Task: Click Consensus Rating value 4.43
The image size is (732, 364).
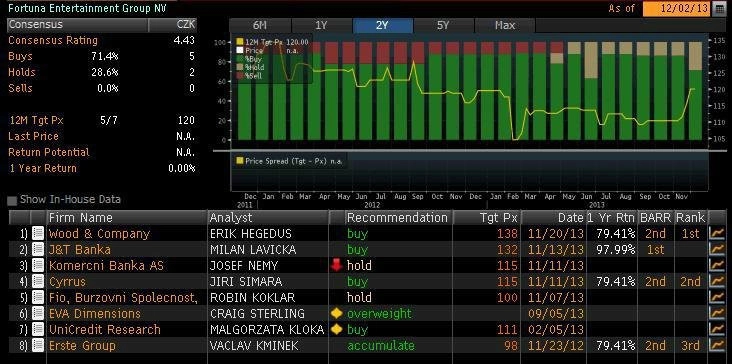Action: click(183, 40)
